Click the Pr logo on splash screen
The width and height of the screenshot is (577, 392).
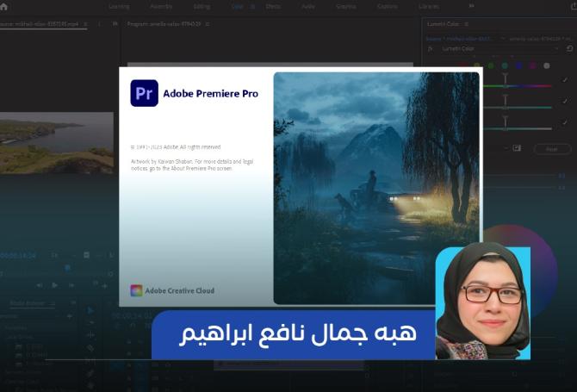[x=145, y=93]
